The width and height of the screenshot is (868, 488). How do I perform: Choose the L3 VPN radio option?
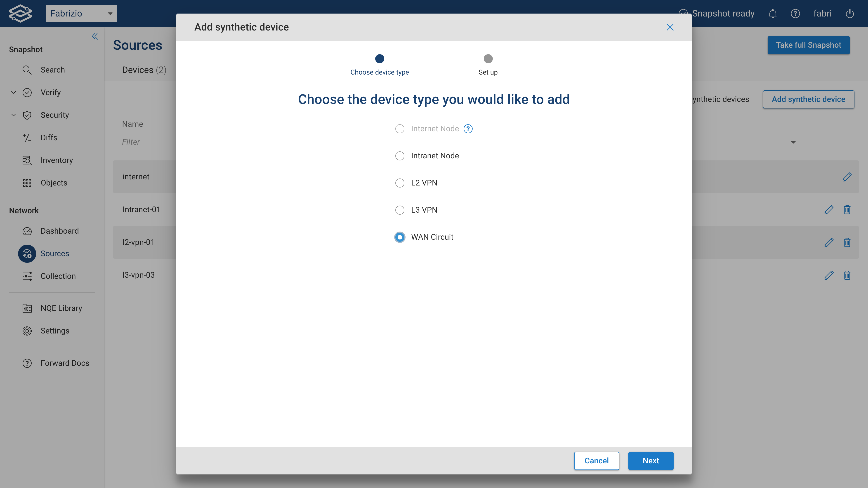coord(400,210)
